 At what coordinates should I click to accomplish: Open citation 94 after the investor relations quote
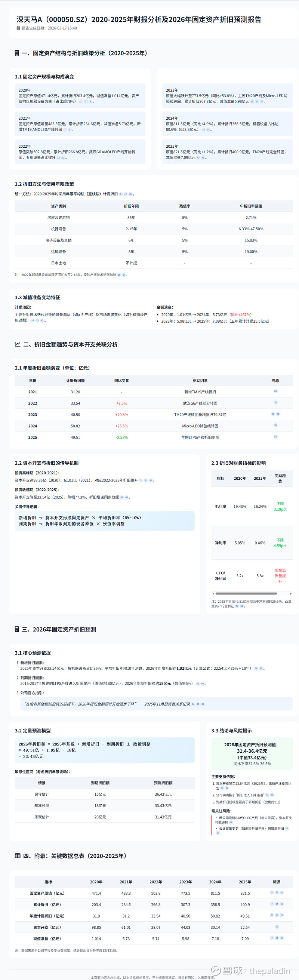(193, 704)
